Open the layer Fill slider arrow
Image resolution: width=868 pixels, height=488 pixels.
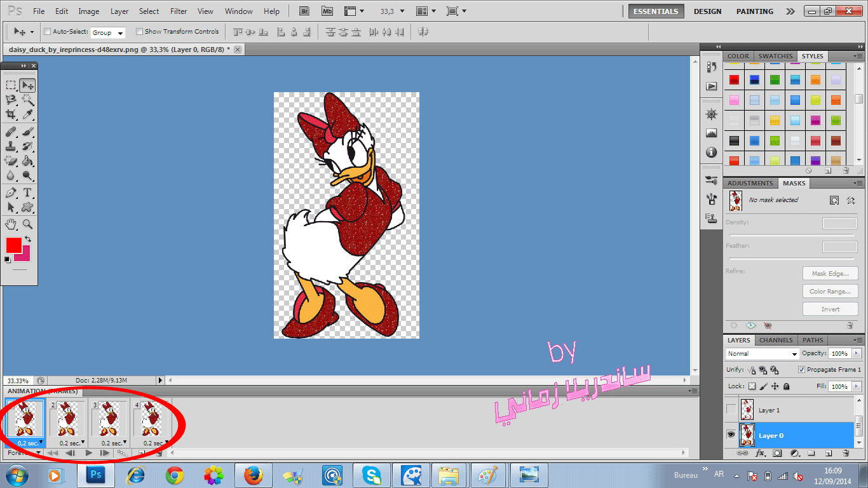[x=857, y=386]
